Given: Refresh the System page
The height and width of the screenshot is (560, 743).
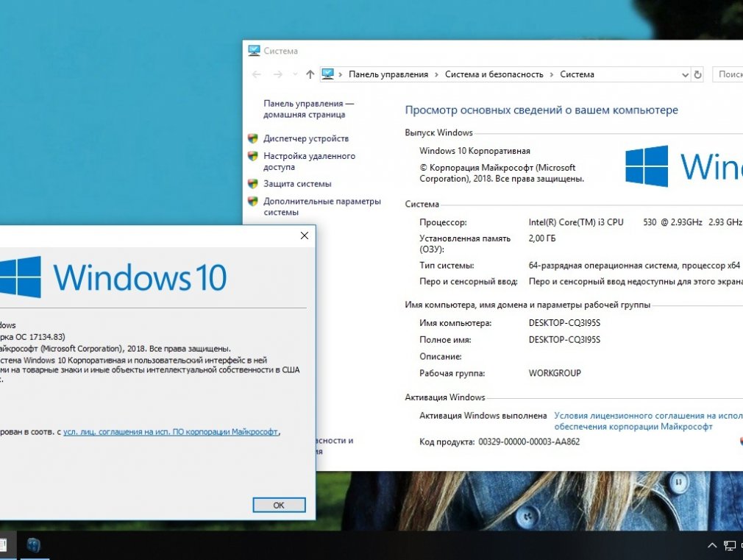Looking at the screenshot, I should pos(697,74).
